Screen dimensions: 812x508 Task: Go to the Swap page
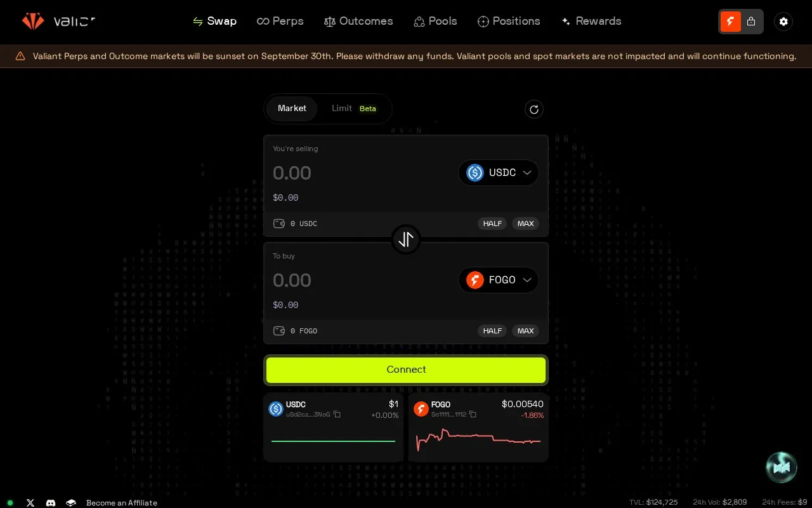tap(214, 21)
